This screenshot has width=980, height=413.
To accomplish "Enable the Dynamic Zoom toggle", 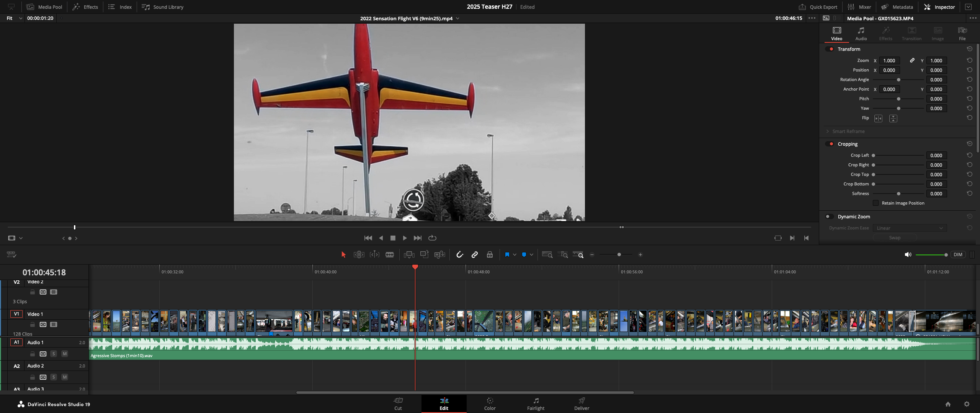I will point(830,217).
